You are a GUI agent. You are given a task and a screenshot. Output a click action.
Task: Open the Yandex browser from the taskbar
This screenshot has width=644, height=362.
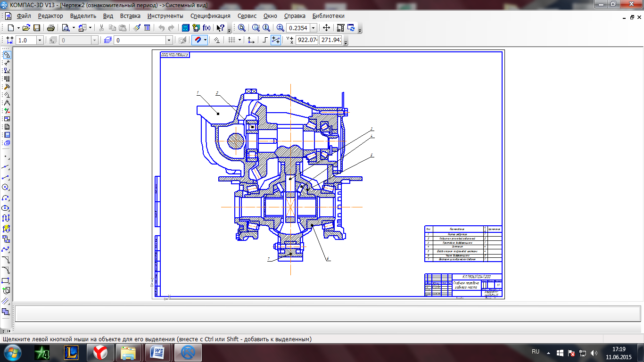click(x=99, y=352)
